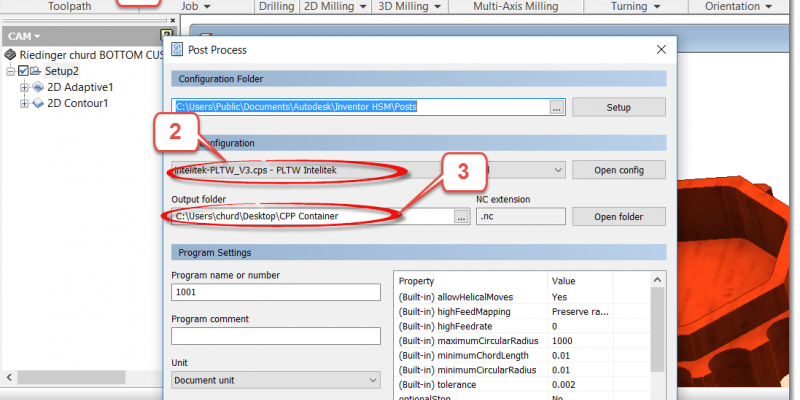Browse for output folder with ellipsis button
Screen dimensions: 800x400
pos(460,216)
